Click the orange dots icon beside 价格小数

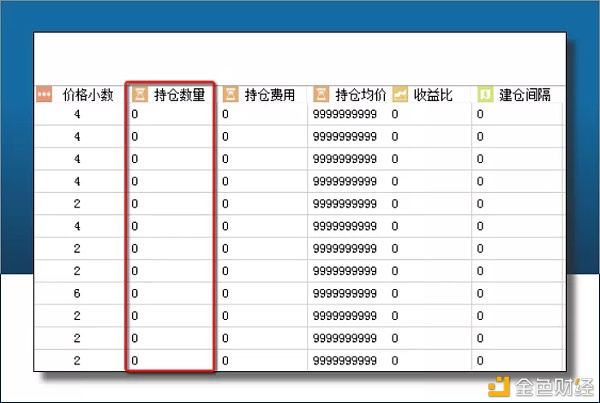pos(44,94)
